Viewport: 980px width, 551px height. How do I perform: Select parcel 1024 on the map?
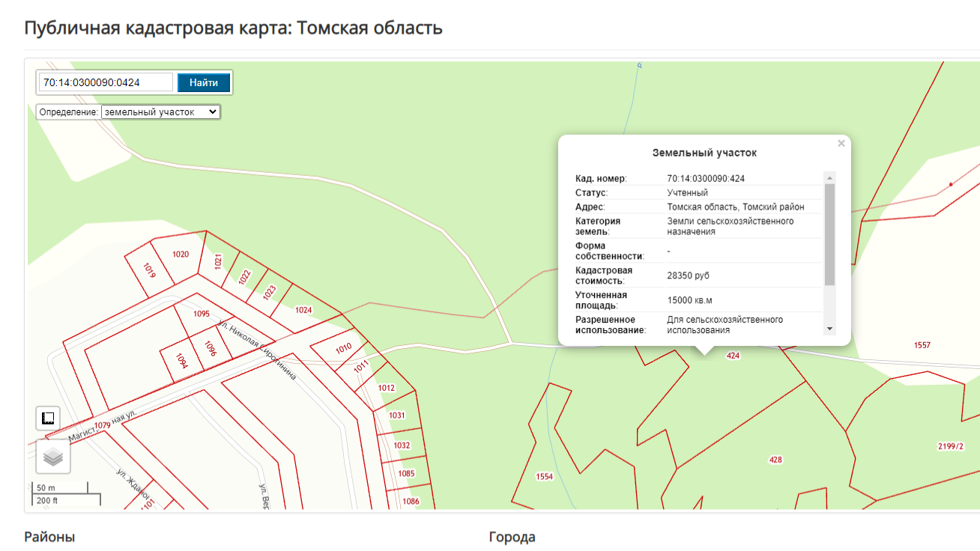coord(303,310)
